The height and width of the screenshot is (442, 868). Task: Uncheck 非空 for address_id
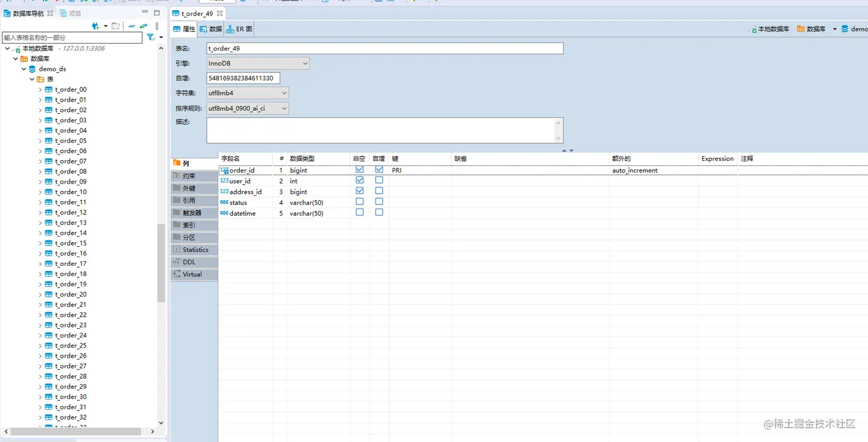pos(360,191)
